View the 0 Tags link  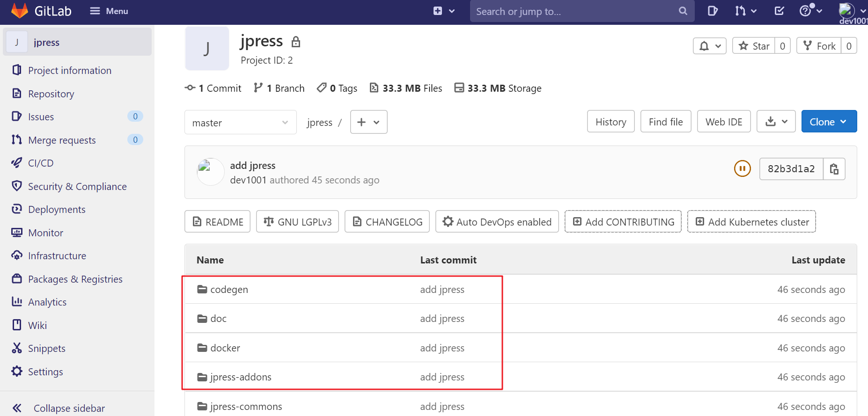pyautogui.click(x=337, y=88)
